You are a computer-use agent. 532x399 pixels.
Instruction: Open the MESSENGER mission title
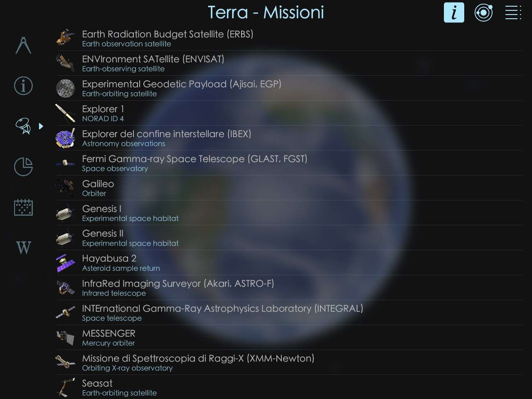tap(109, 333)
